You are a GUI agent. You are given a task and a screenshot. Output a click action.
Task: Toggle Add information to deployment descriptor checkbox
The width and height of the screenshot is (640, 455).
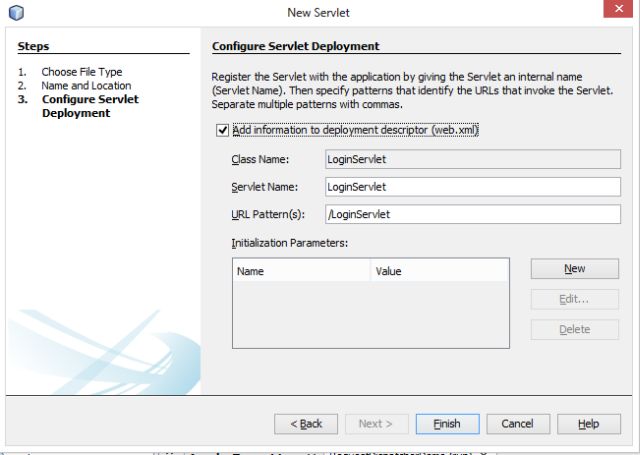pos(222,130)
